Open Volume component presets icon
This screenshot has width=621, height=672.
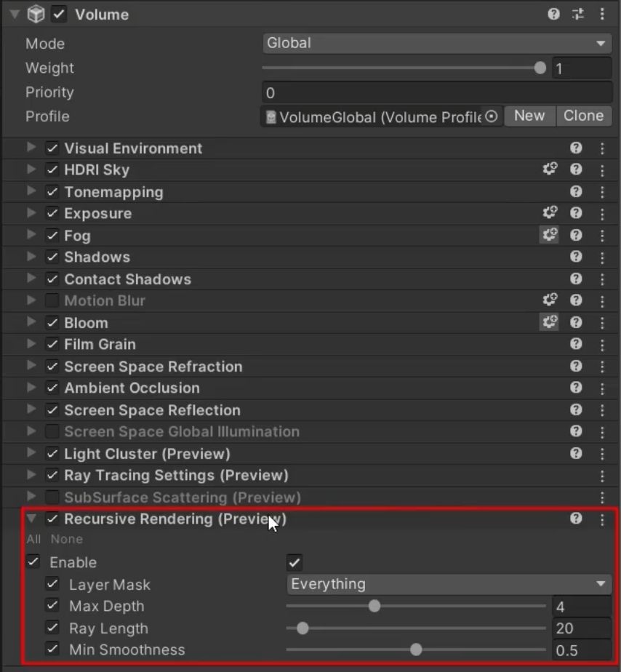(x=577, y=14)
